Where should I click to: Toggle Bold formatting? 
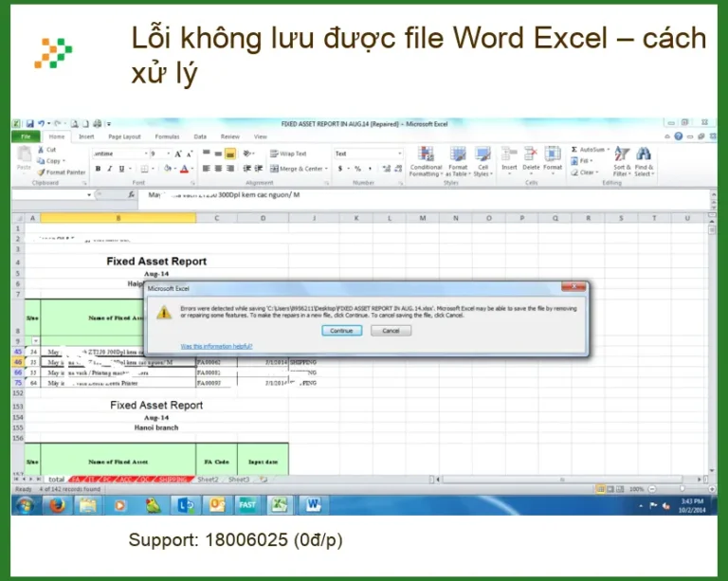pos(98,169)
